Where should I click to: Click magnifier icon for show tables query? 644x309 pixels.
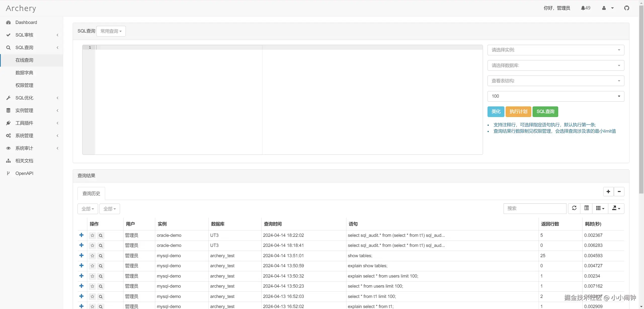[x=101, y=256]
